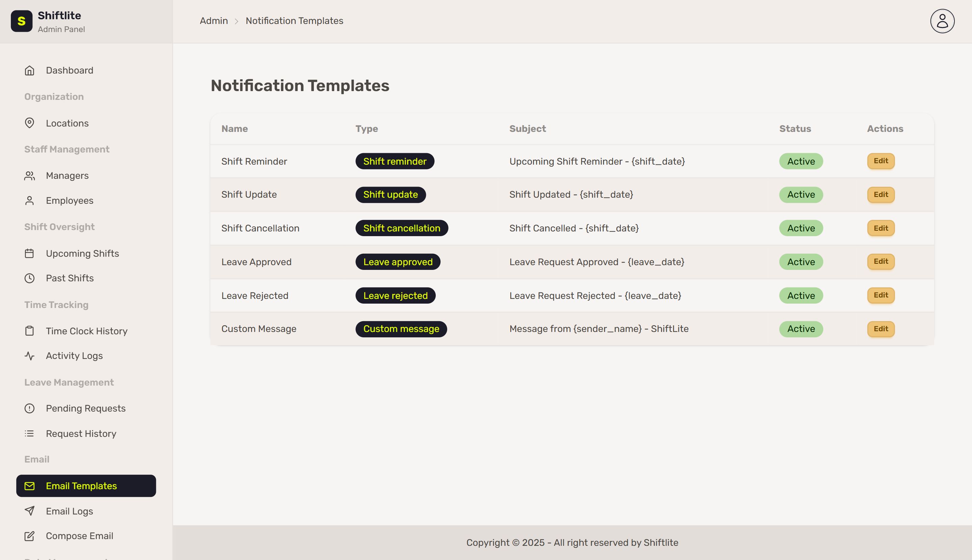This screenshot has height=560, width=972.
Task: Click the Email Logs paper plane icon
Action: coord(30,511)
